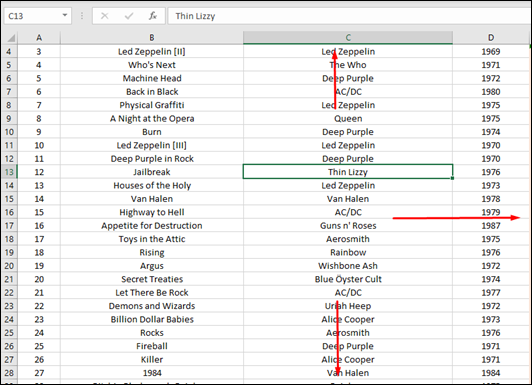This screenshot has width=532, height=385.
Task: Click the Secret Treaties cell
Action: tap(152, 279)
